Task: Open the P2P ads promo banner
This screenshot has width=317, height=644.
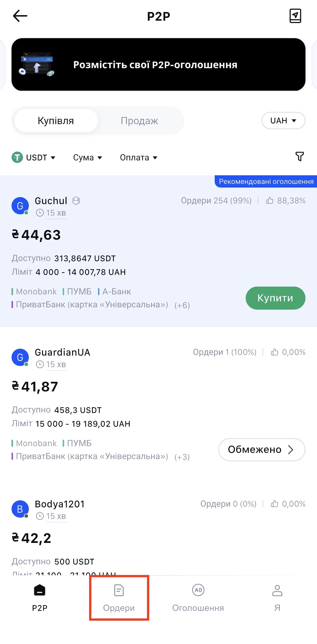Action: [158, 65]
